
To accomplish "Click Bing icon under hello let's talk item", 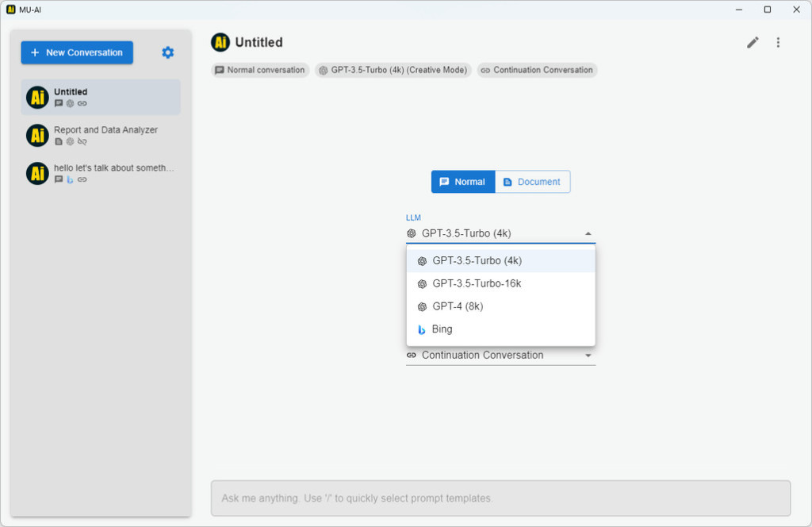I will click(x=70, y=179).
